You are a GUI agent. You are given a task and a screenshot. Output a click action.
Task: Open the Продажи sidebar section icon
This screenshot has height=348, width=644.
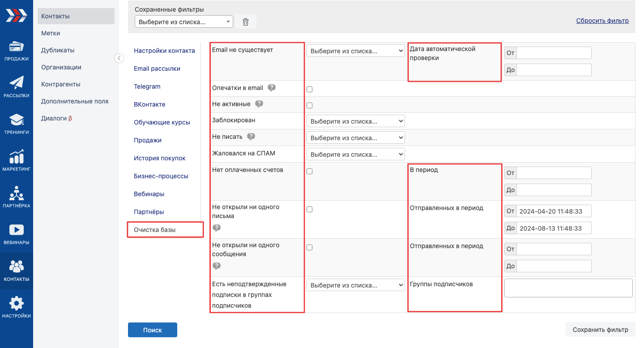tap(16, 47)
